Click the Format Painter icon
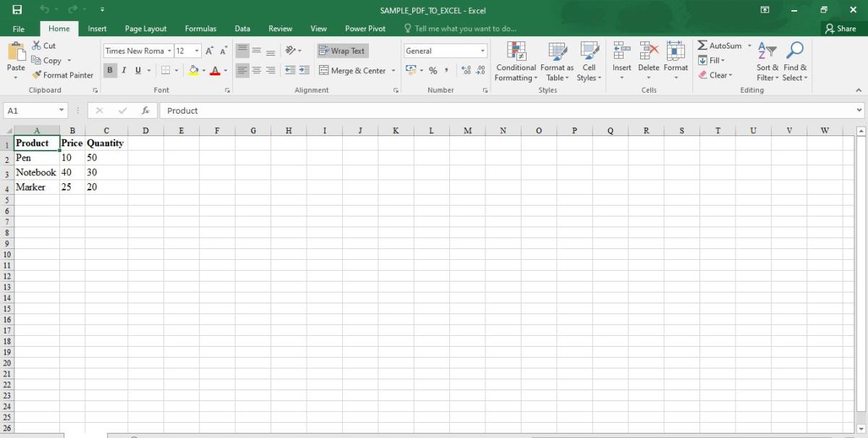 pyautogui.click(x=37, y=75)
